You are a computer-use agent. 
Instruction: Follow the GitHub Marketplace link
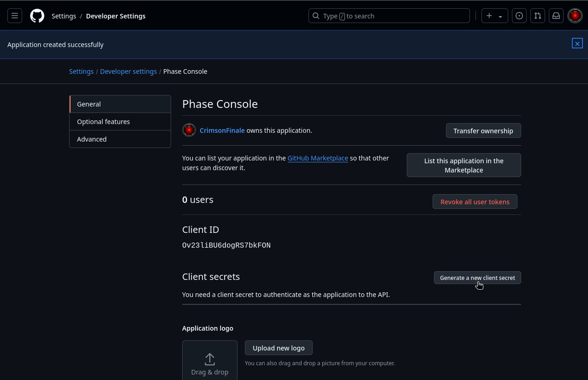point(318,158)
